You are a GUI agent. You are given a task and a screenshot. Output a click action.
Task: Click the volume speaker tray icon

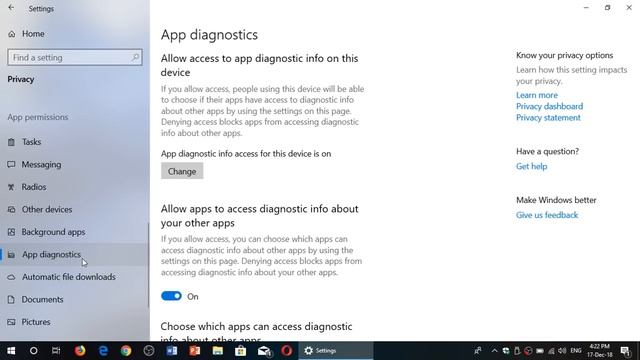pos(562,351)
